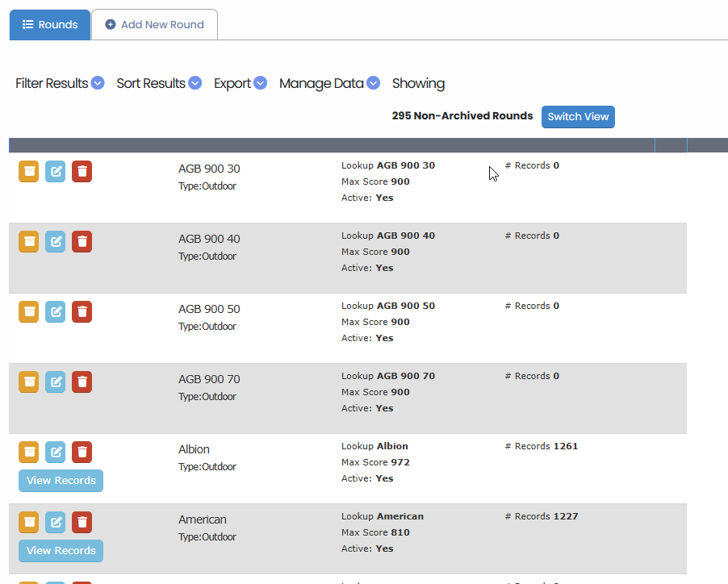Edit the Albion round
The image size is (728, 584).
(x=55, y=453)
